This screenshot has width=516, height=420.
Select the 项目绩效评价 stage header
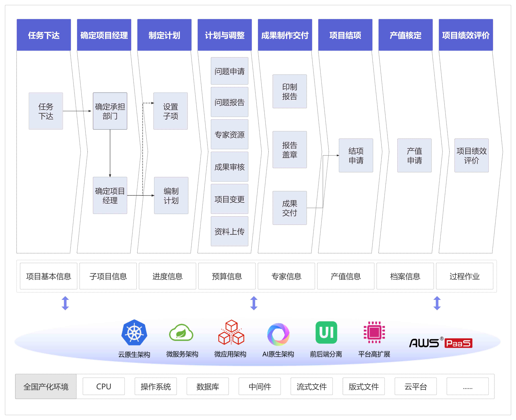466,35
